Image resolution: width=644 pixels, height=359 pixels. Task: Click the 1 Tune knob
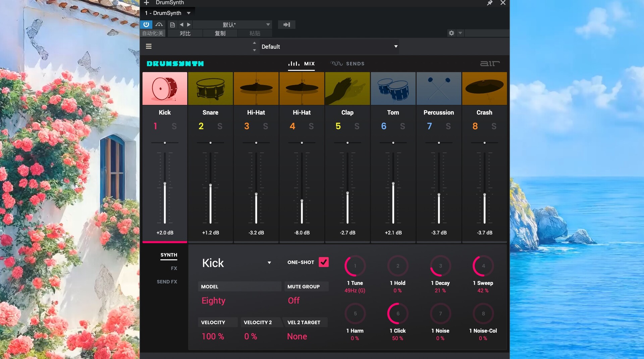[x=355, y=266]
